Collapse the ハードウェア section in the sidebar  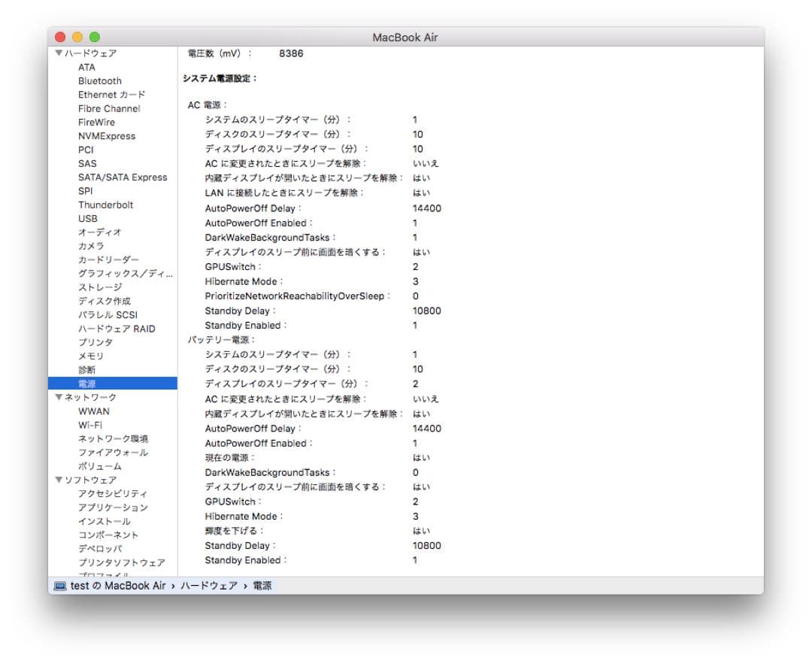click(x=59, y=53)
